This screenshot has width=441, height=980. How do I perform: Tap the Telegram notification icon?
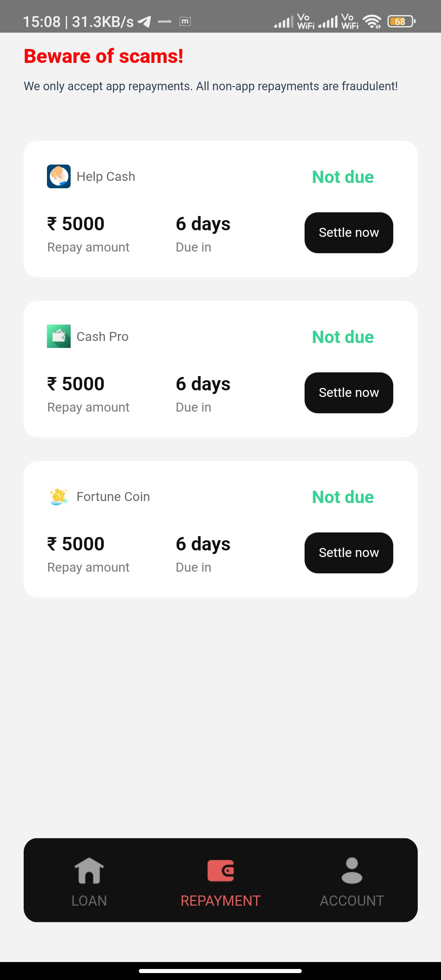(144, 21)
